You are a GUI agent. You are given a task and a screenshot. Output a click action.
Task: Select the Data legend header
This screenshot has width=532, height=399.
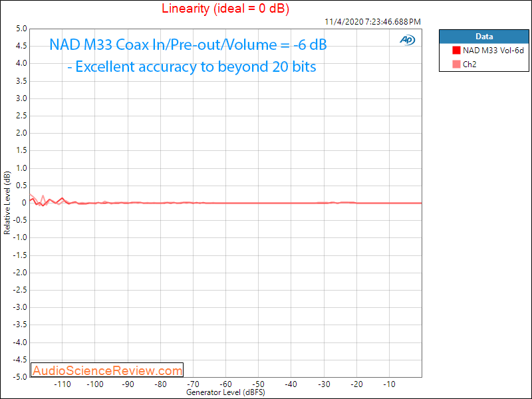pos(484,37)
